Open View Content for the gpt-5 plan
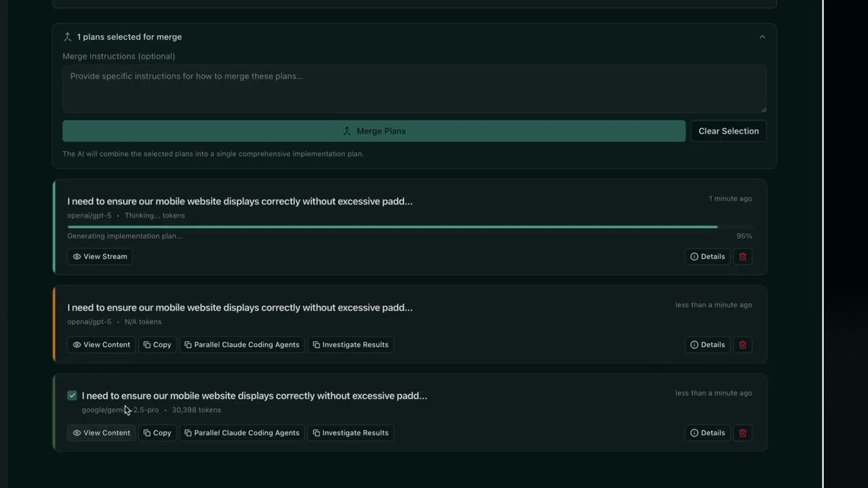The image size is (868, 488). (100, 344)
